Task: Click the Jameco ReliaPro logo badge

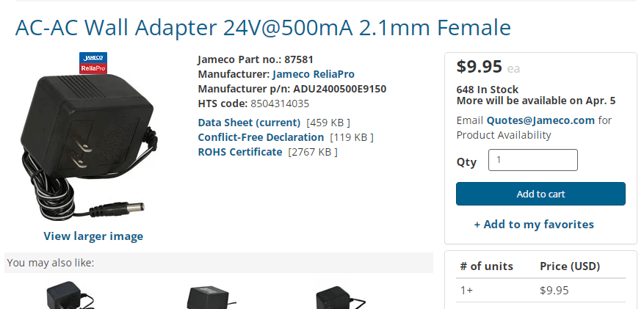Action: click(x=93, y=63)
